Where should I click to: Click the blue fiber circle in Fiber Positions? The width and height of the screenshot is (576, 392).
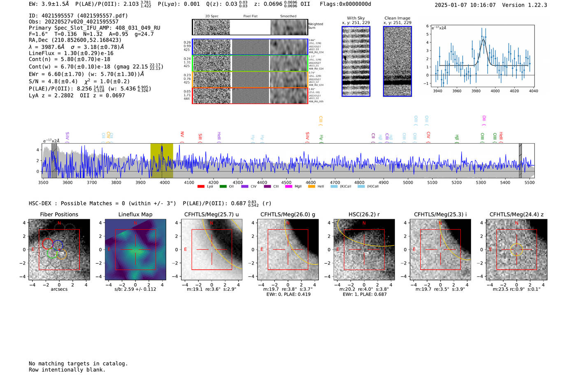pos(58,245)
